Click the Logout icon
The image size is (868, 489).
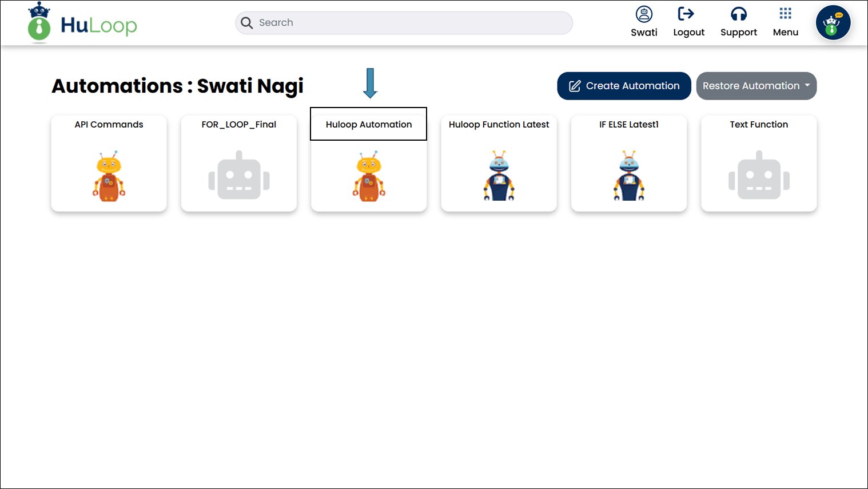point(686,14)
